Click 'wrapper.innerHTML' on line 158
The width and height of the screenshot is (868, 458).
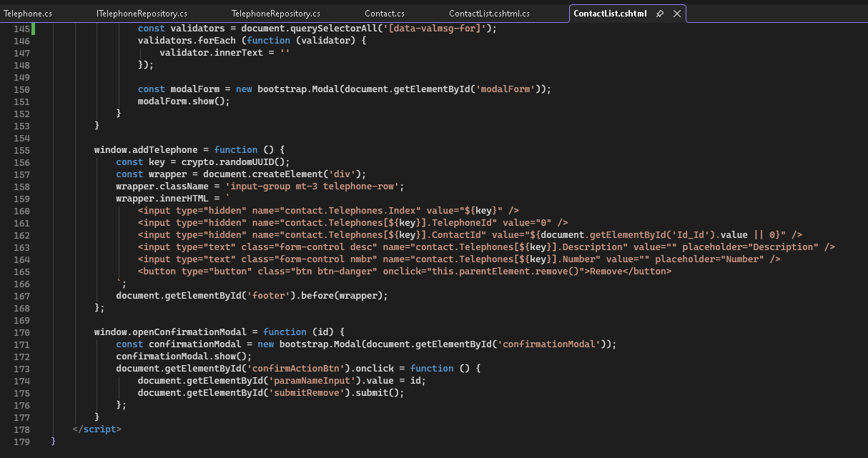coord(162,199)
